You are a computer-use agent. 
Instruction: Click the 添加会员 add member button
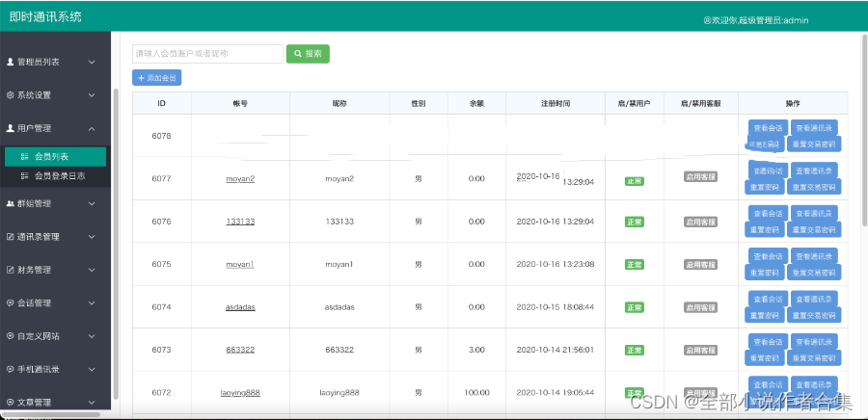tap(156, 78)
